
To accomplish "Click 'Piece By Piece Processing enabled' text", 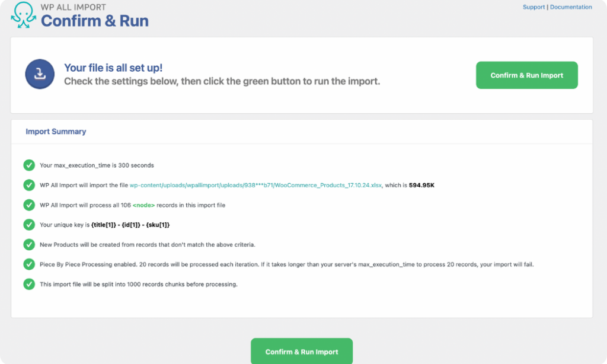I will (286, 264).
